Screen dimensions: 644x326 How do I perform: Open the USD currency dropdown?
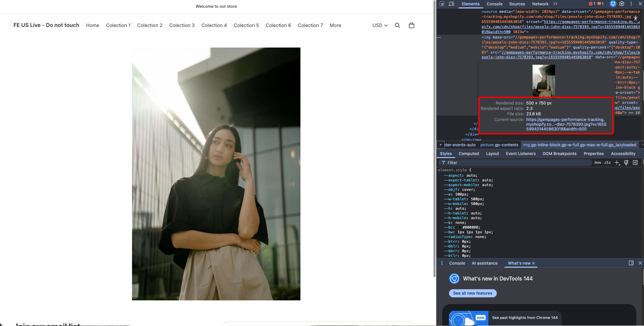[x=380, y=25]
